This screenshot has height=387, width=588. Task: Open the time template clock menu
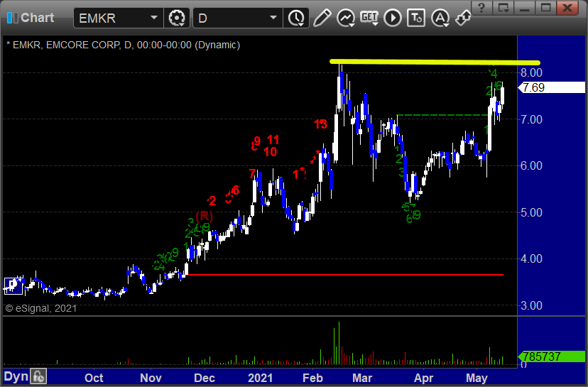tap(296, 18)
